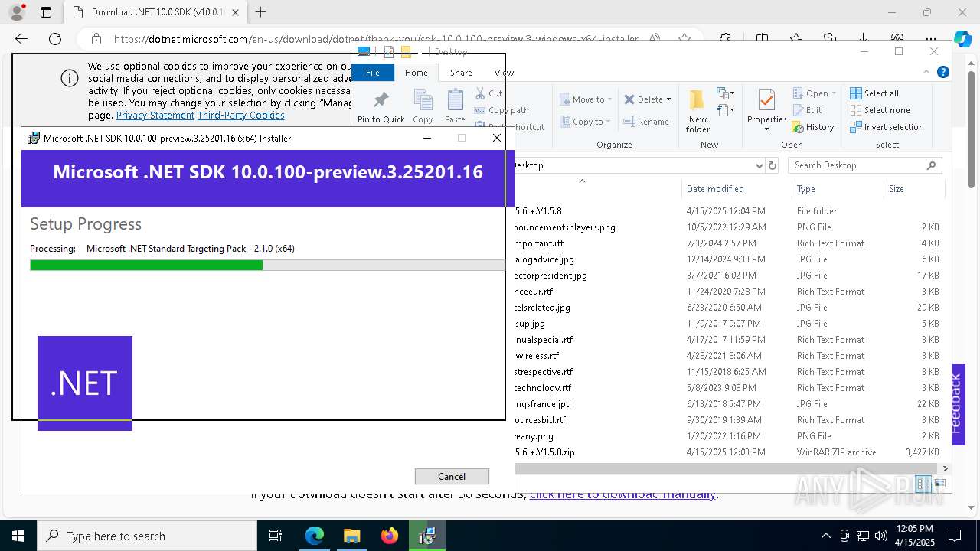980x551 pixels.
Task: Select the Download .NET 10.0 SDK browser tab
Action: pos(157,12)
